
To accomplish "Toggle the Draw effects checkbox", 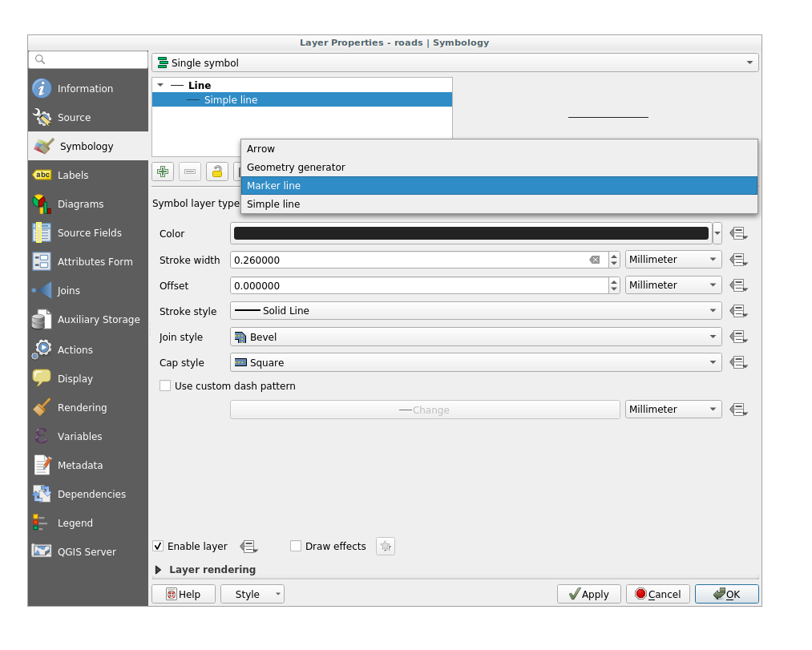I will click(x=296, y=547).
